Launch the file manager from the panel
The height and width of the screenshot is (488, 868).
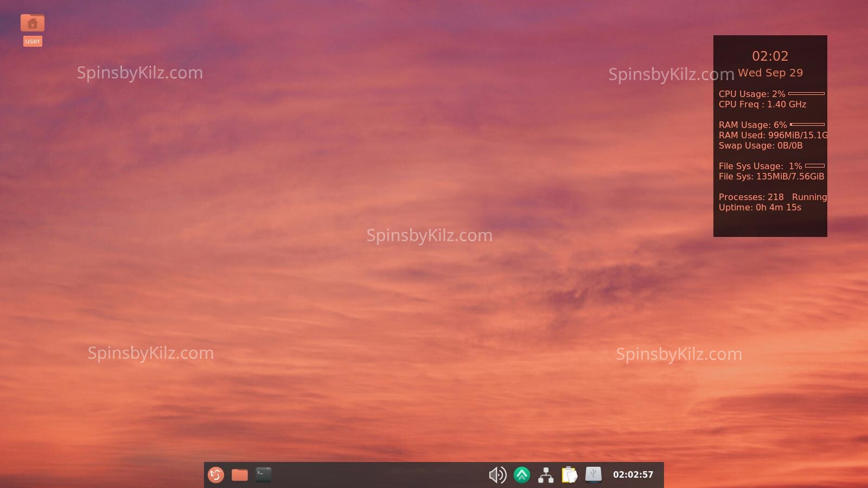click(x=240, y=475)
